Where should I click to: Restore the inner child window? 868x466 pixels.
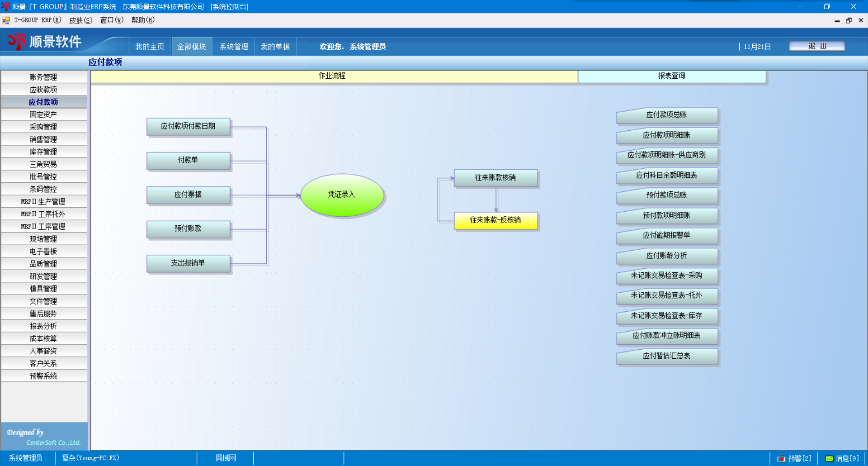point(849,20)
